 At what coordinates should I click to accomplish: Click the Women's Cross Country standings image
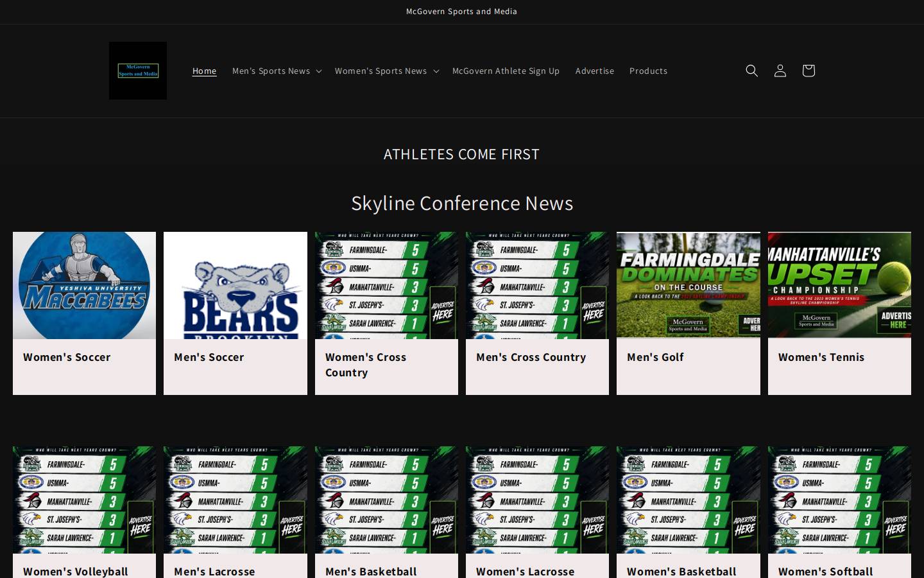click(386, 285)
